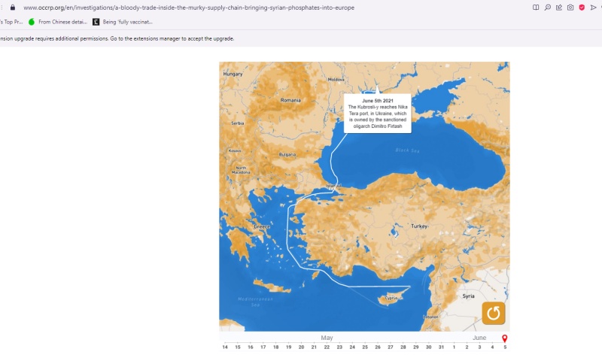Take a snapshot with the camera icon
The width and height of the screenshot is (602, 364).
point(570,8)
